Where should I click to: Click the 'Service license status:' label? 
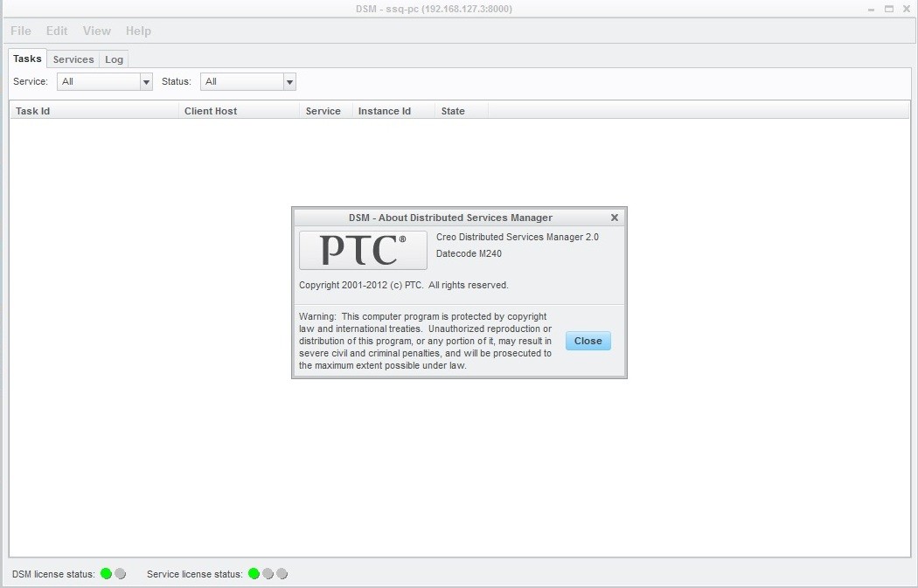pos(194,574)
